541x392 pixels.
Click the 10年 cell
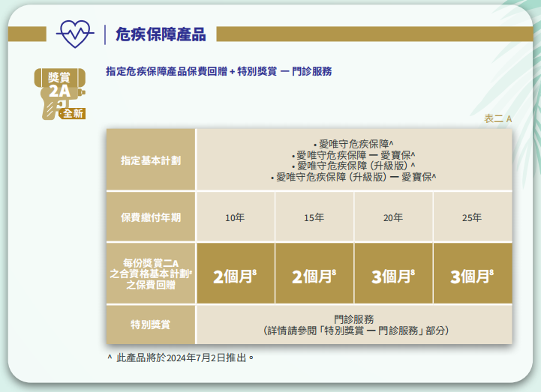point(235,217)
